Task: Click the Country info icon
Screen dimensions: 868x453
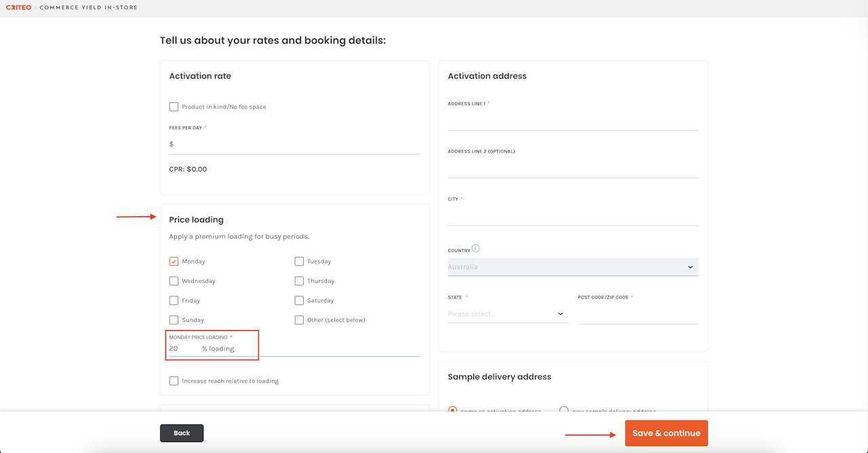Action: 475,249
